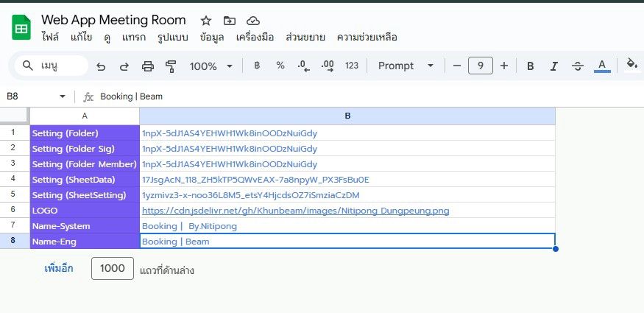Open the Prompt font dropdown
Viewport: 644px width, 313px height.
(406, 66)
